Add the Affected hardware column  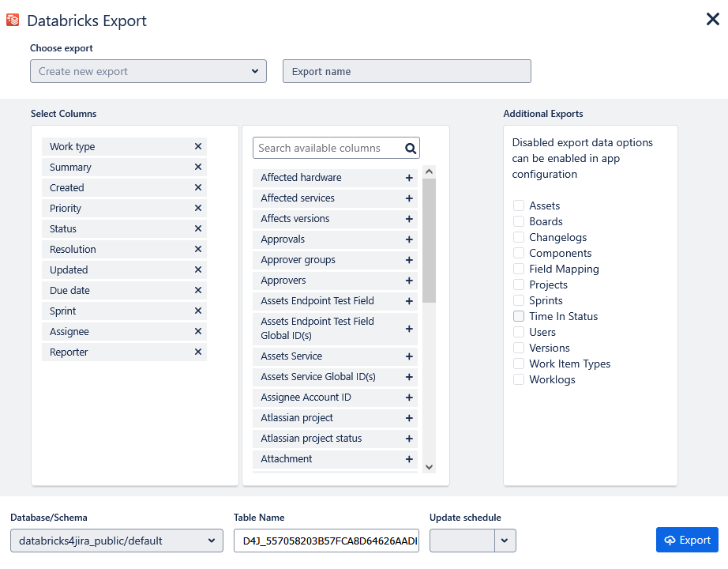pos(409,178)
